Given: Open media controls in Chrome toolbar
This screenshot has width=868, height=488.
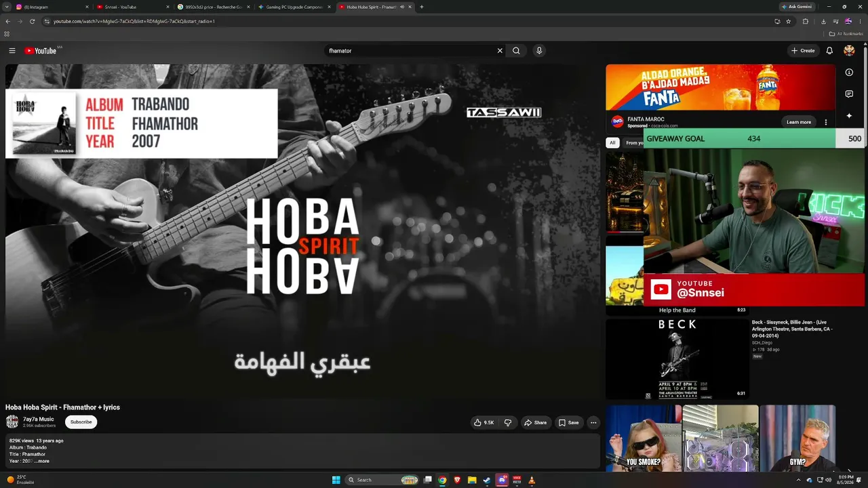Looking at the screenshot, I should (x=835, y=21).
